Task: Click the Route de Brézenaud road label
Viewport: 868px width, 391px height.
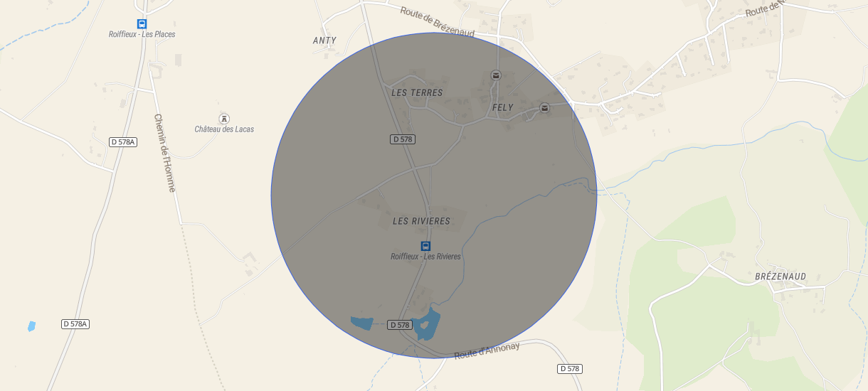Action: [x=438, y=23]
